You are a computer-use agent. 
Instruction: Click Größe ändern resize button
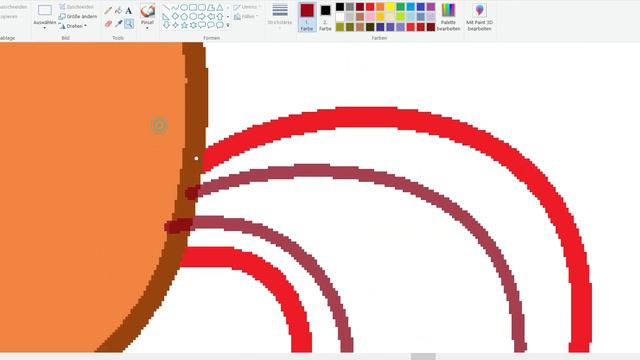pos(78,17)
